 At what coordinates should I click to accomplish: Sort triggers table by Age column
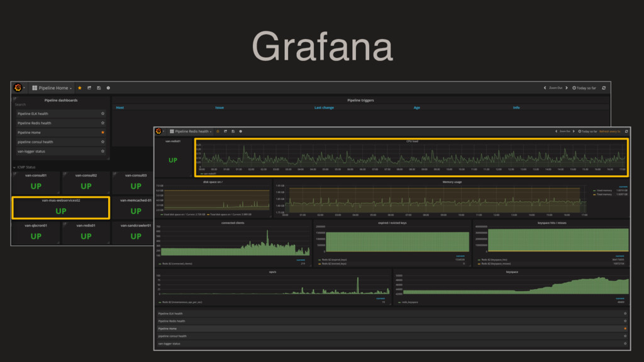coord(416,107)
